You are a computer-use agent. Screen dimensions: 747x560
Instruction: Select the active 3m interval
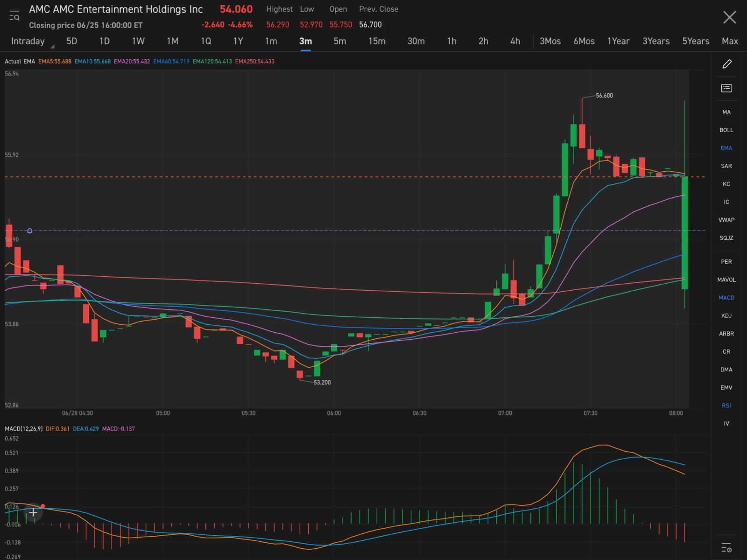[305, 41]
